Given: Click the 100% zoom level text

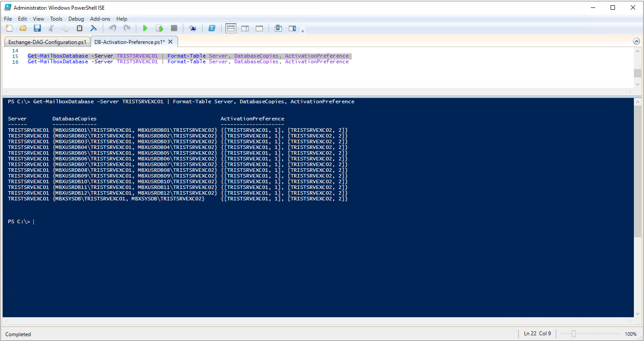Looking at the screenshot, I should pos(631,334).
